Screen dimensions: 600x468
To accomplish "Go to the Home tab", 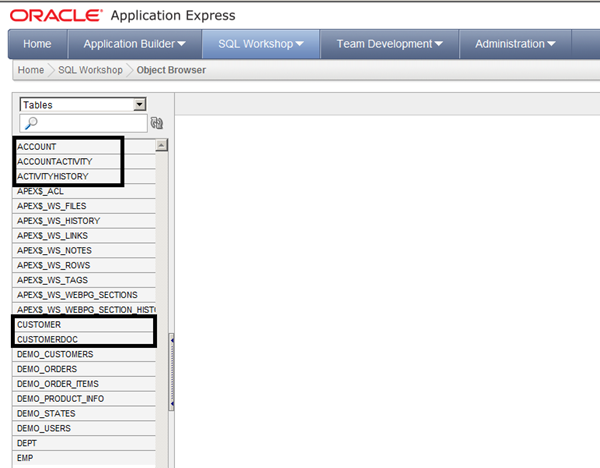I will click(x=37, y=44).
